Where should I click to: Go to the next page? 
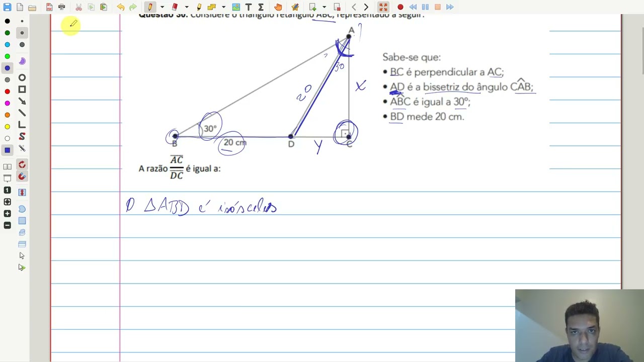coord(366,7)
